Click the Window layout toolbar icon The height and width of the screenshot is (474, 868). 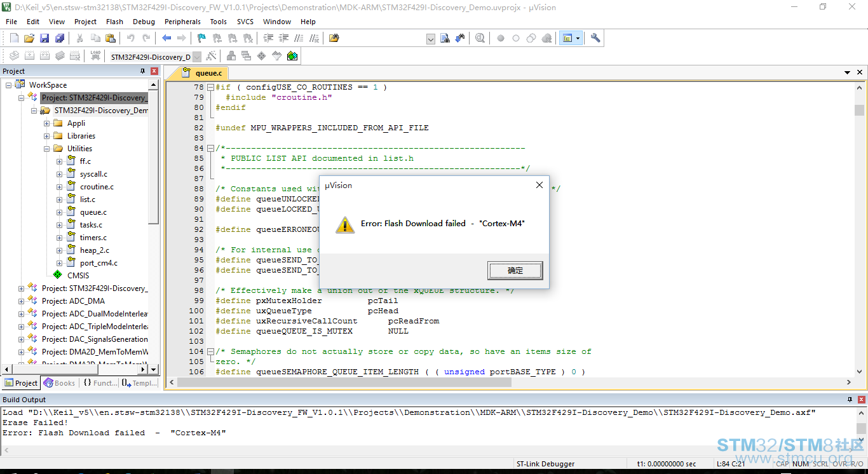567,38
